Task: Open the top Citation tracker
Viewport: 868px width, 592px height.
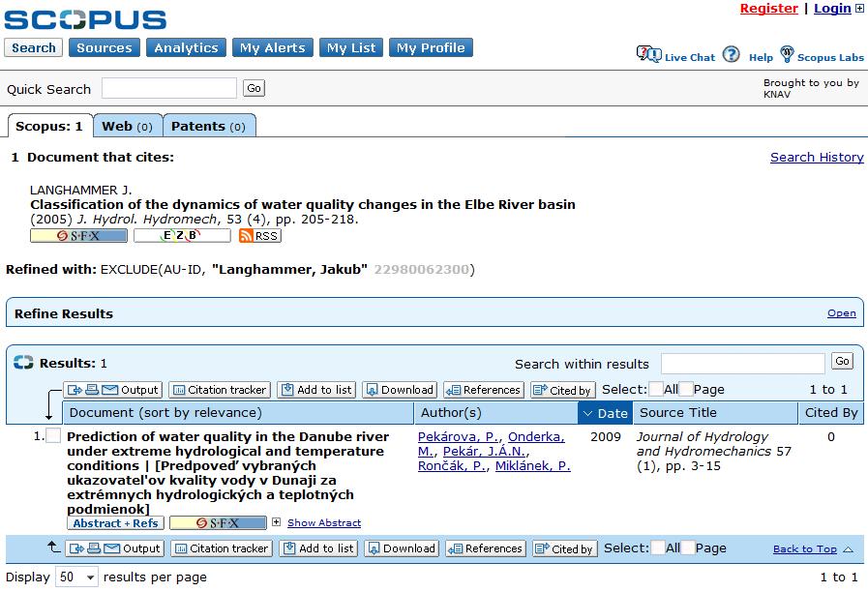Action: (x=220, y=390)
